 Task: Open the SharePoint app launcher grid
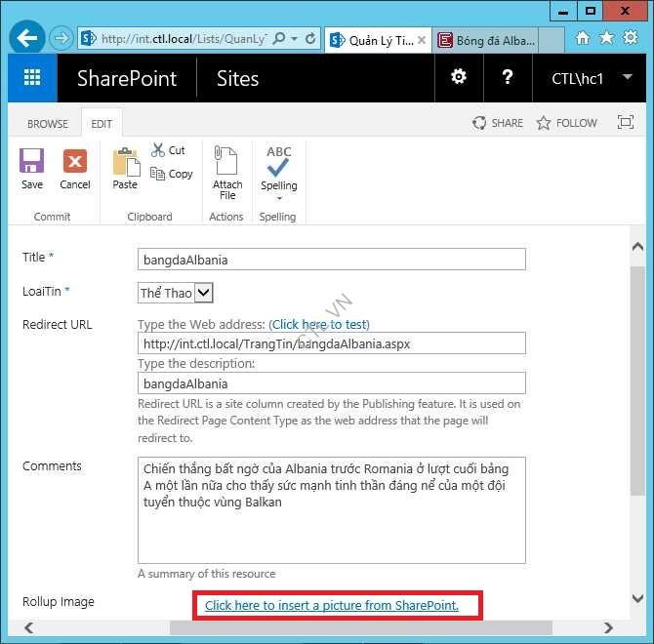(x=32, y=78)
